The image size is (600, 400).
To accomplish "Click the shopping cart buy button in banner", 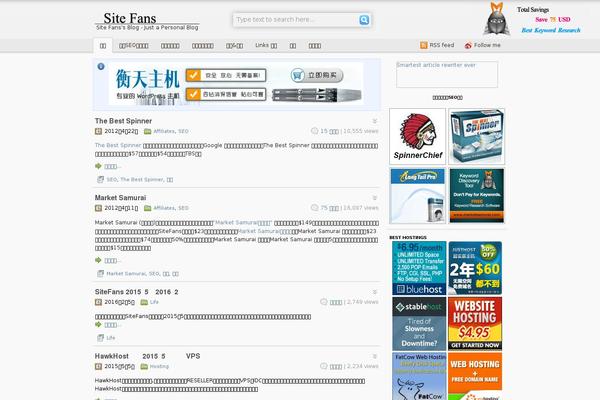I will tap(316, 75).
